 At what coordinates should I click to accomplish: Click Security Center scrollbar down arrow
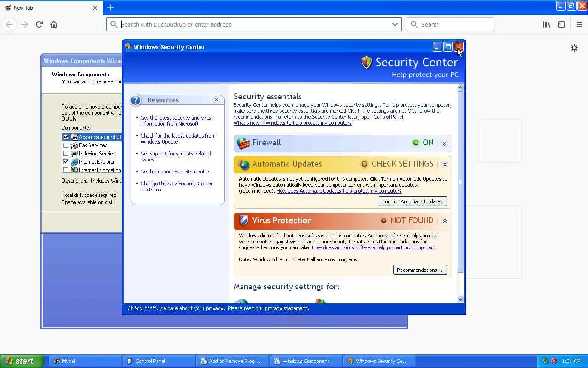point(461,299)
